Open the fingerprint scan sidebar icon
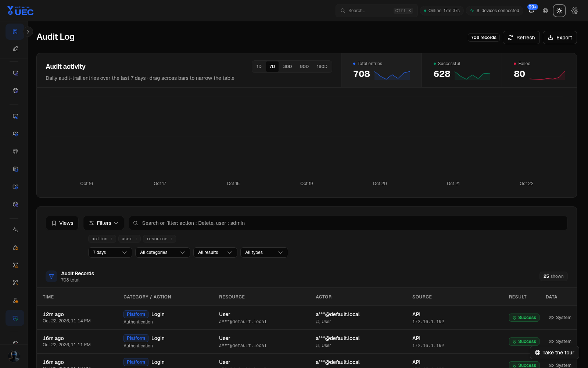This screenshot has width=588, height=368. click(15, 91)
